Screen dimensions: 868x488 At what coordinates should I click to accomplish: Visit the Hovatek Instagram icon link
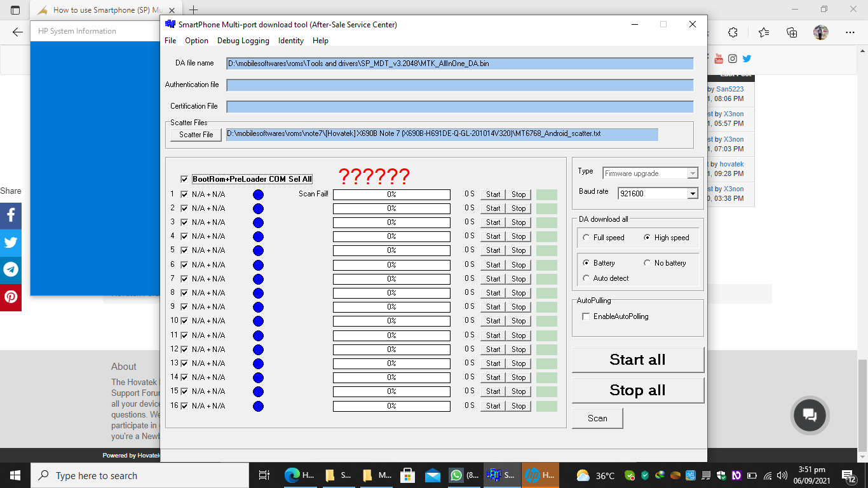pyautogui.click(x=733, y=58)
